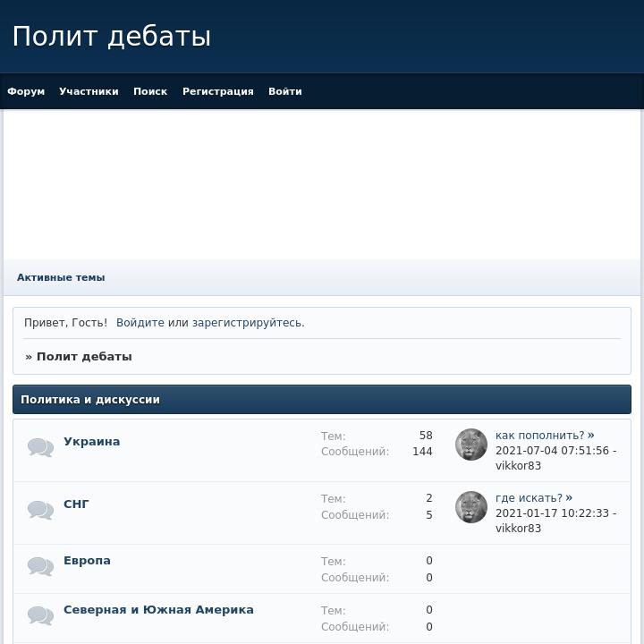The height and width of the screenshot is (644, 644).
Task: Click the Привет, Гость! greeting text
Action: point(65,323)
